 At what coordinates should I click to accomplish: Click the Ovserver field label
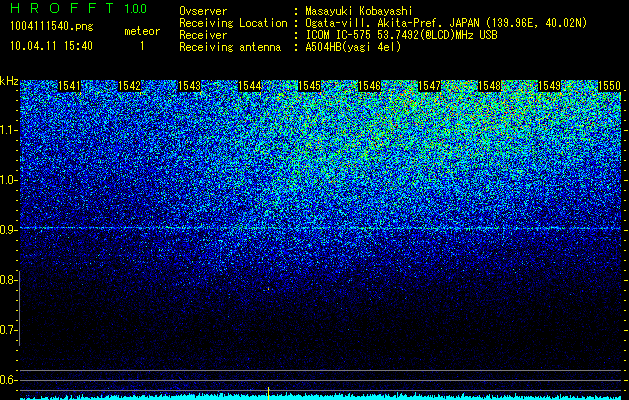click(x=203, y=11)
